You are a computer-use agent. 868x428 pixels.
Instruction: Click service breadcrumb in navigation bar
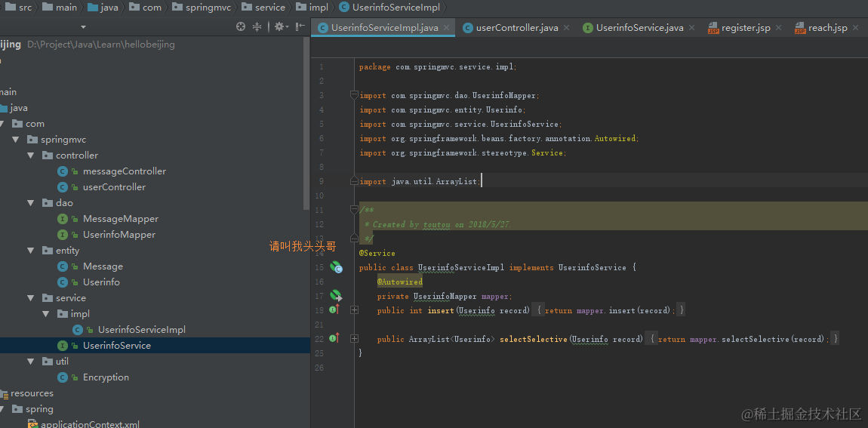(263, 8)
